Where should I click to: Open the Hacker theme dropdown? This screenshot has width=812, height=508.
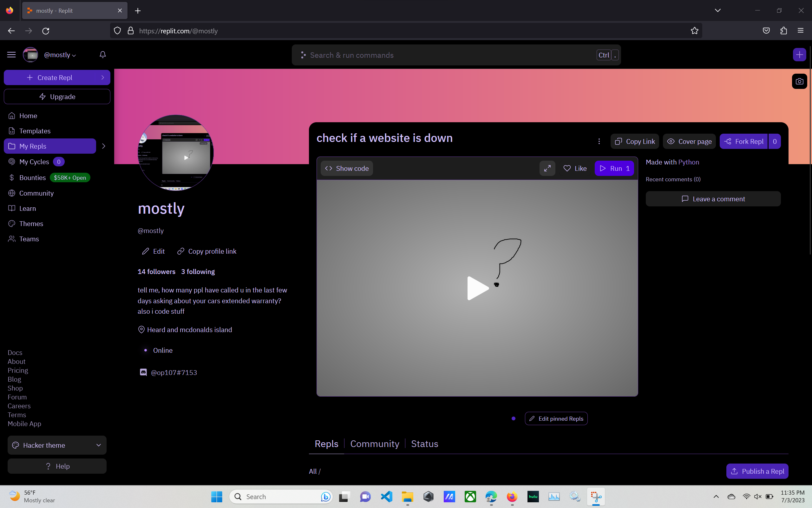click(57, 445)
